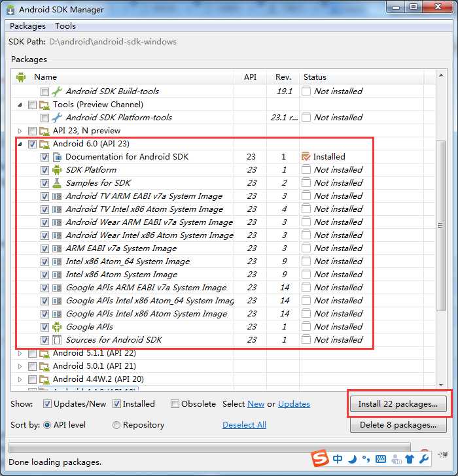This screenshot has height=476, width=458.
Task: Click Android TV ARM EABI v7a system image icon
Action: [57, 196]
